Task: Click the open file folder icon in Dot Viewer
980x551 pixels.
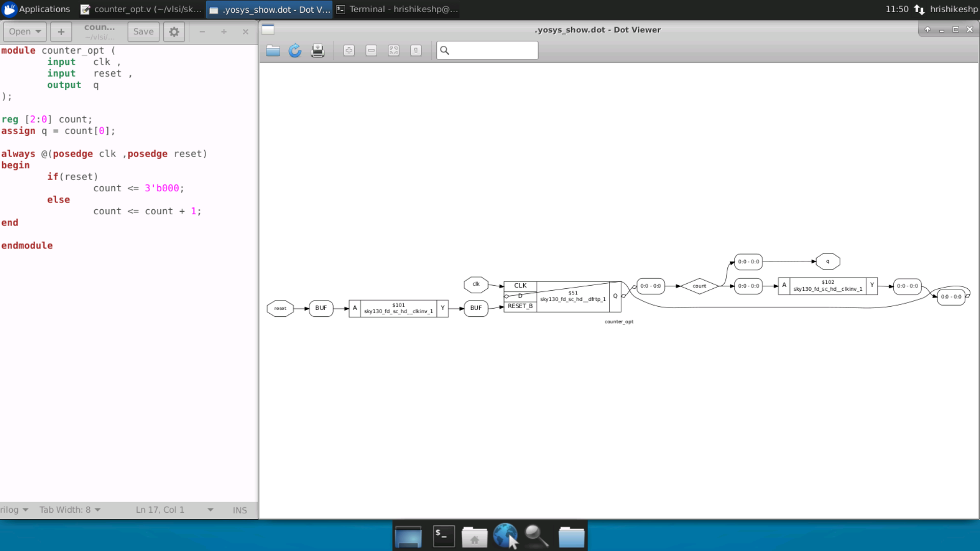Action: (273, 51)
